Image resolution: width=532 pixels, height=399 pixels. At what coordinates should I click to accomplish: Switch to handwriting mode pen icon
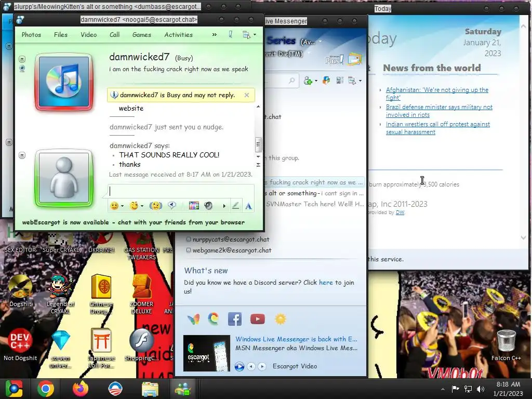click(235, 206)
